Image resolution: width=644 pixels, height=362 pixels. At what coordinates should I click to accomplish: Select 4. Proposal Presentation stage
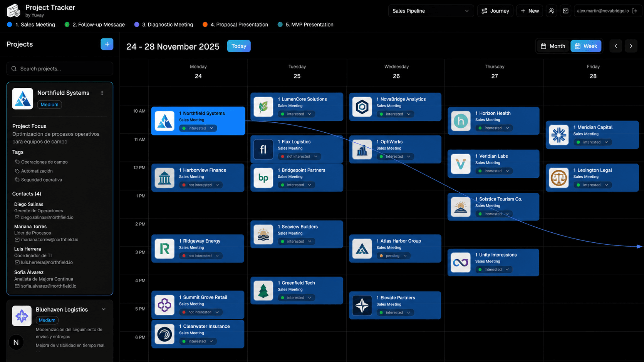tap(235, 25)
